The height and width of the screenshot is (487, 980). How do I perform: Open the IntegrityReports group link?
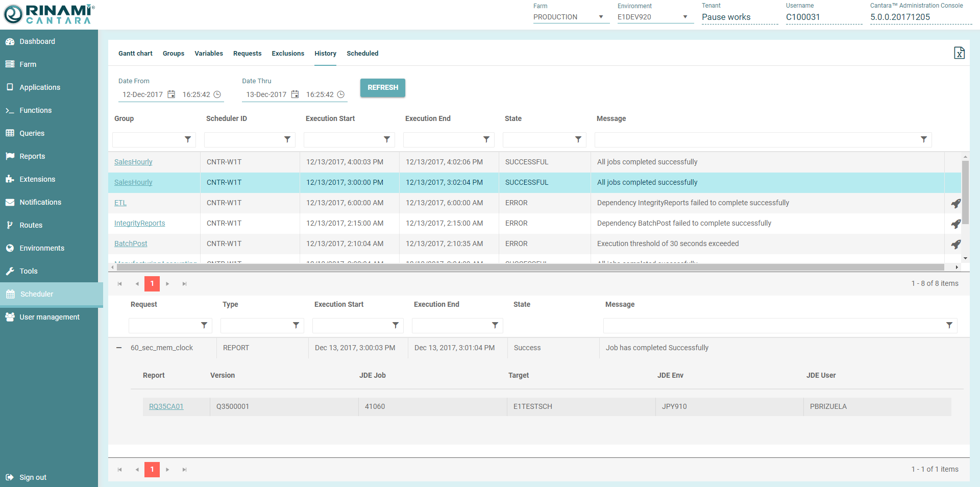(139, 223)
